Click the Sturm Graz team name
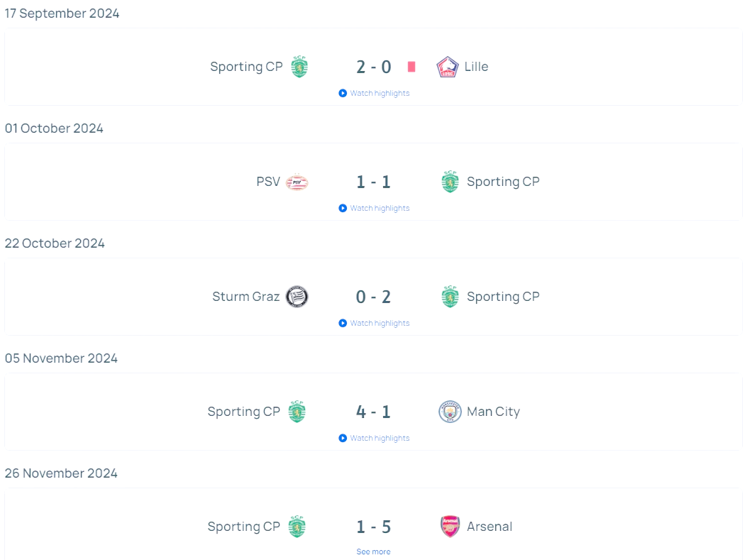 click(245, 297)
